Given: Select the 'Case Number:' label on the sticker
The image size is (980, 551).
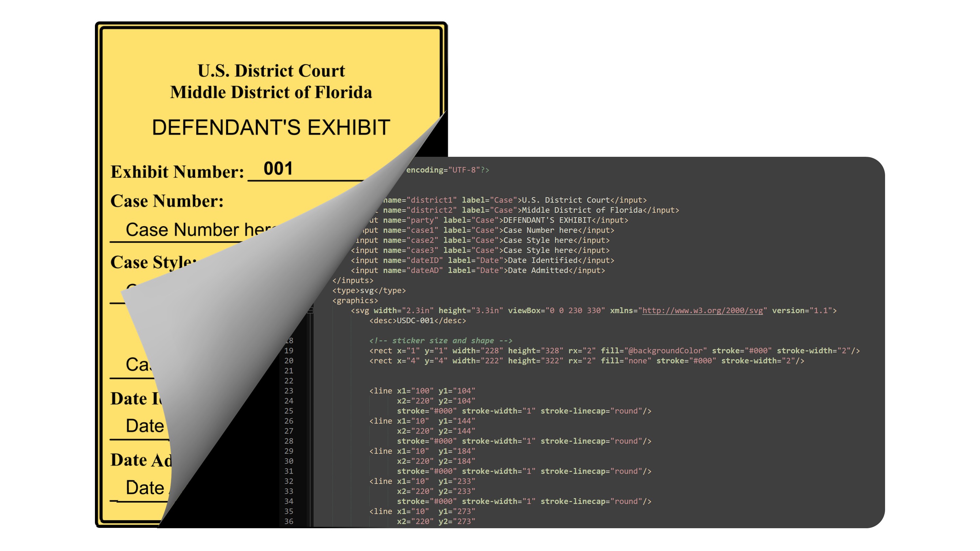Looking at the screenshot, I should (x=167, y=201).
